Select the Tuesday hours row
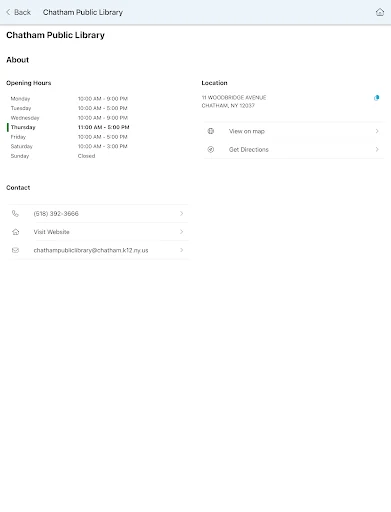 tap(69, 108)
